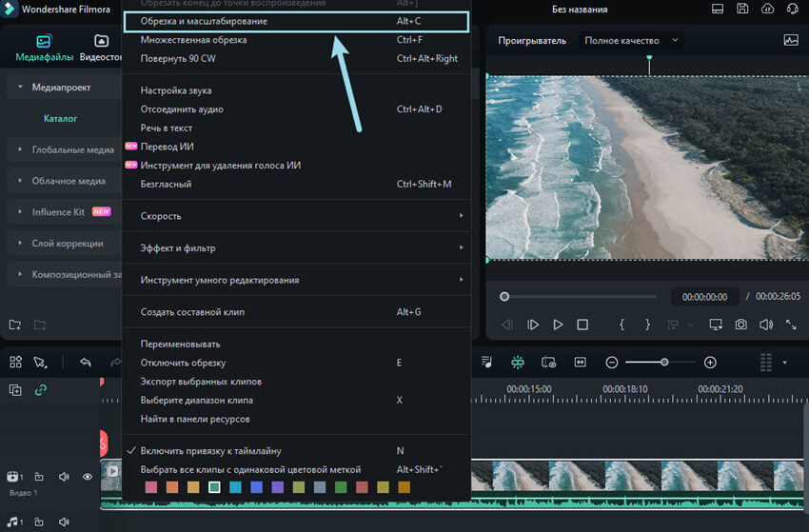This screenshot has height=532, width=809.
Task: Choose Выбрать все клипы с одинаковой меткой
Action: click(296, 469)
